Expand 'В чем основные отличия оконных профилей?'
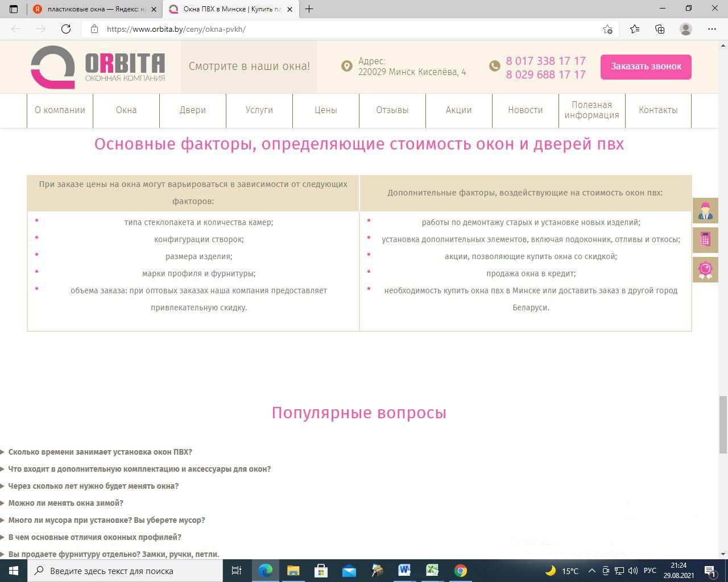This screenshot has height=582, width=728. 94,537
